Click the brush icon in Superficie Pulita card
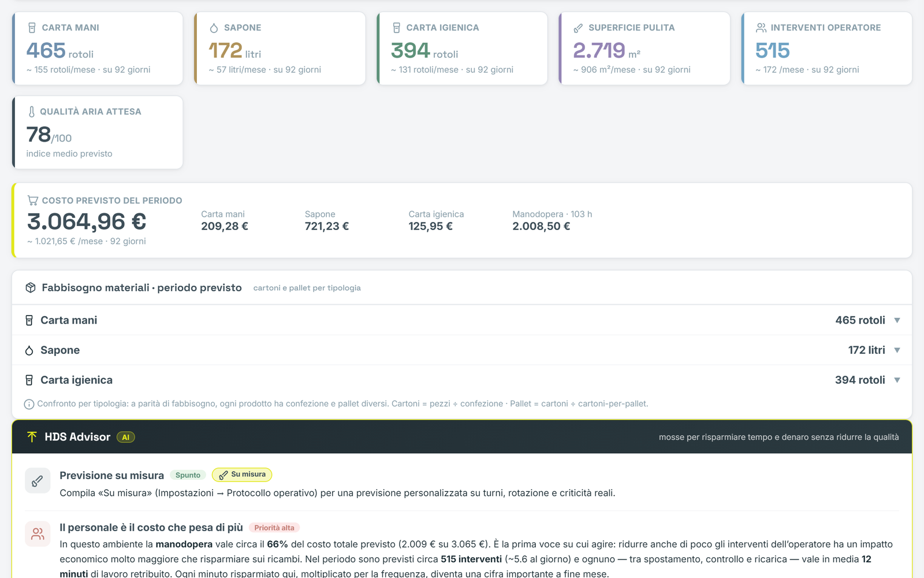This screenshot has width=924, height=578. (578, 28)
